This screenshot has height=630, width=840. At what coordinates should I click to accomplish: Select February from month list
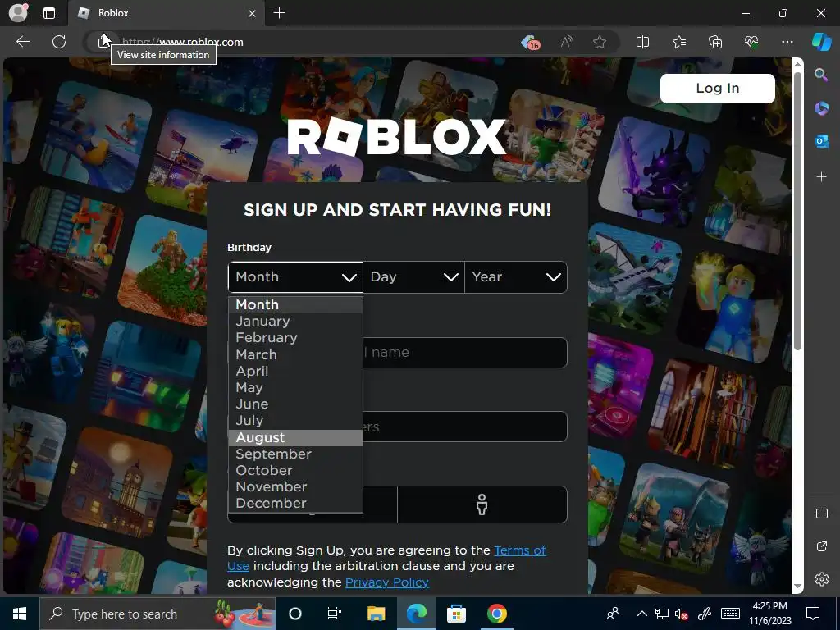click(295, 337)
